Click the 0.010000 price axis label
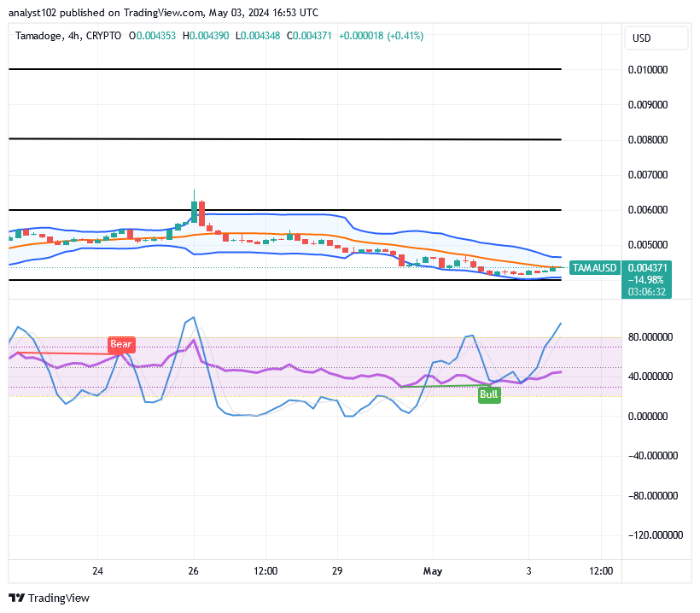 coord(648,70)
